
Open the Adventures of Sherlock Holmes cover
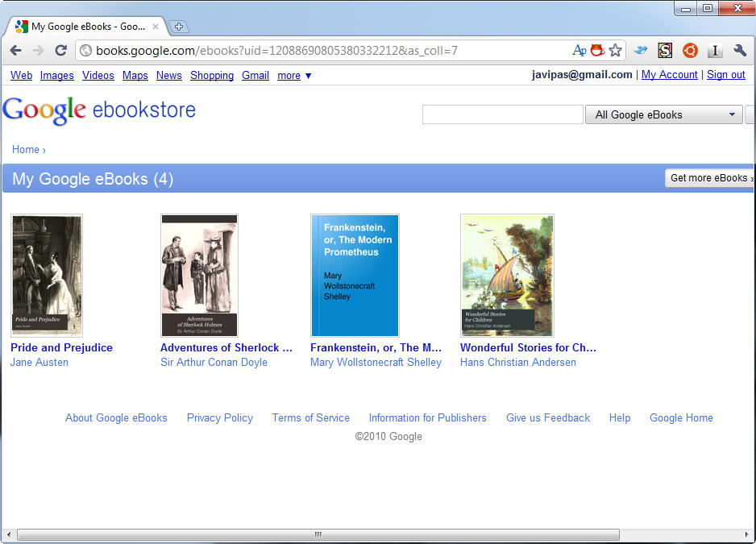point(199,276)
